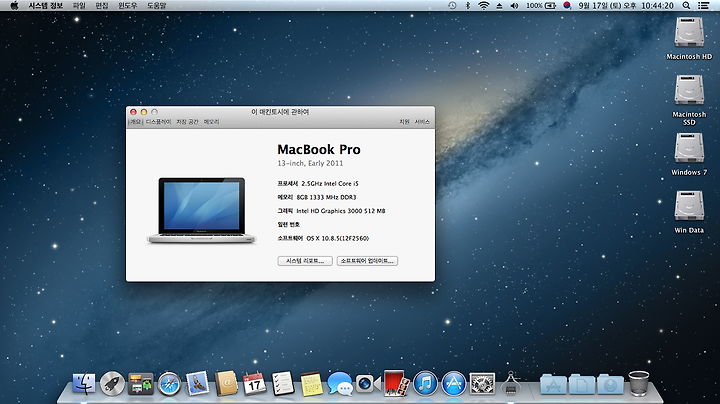
Task: Open Calendar icon showing 17
Action: pos(254,383)
